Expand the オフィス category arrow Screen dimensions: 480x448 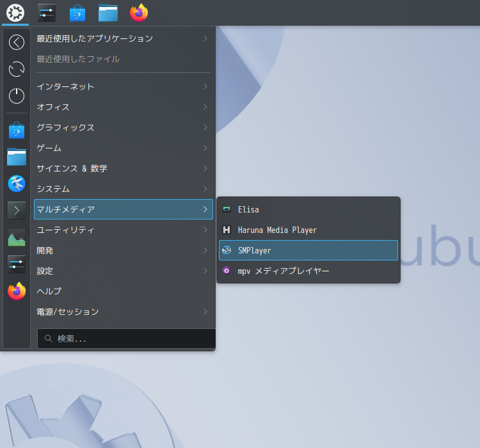click(x=205, y=107)
